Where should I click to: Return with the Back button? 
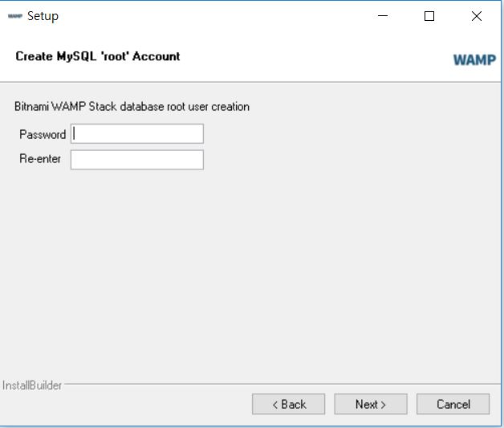click(x=288, y=404)
